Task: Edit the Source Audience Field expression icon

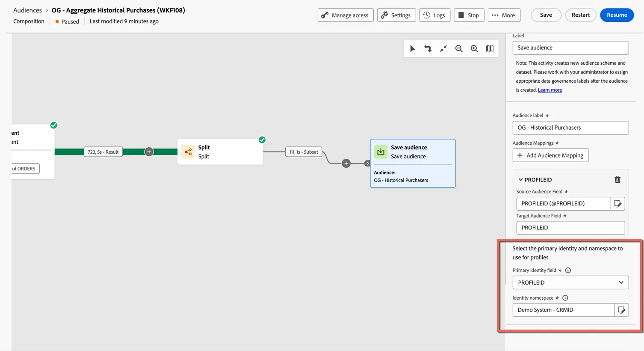Action: coord(618,204)
